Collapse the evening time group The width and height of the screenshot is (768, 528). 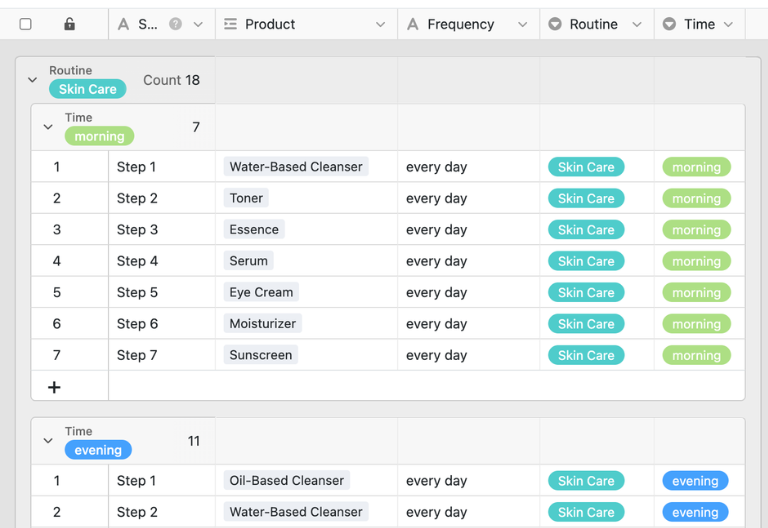point(48,440)
